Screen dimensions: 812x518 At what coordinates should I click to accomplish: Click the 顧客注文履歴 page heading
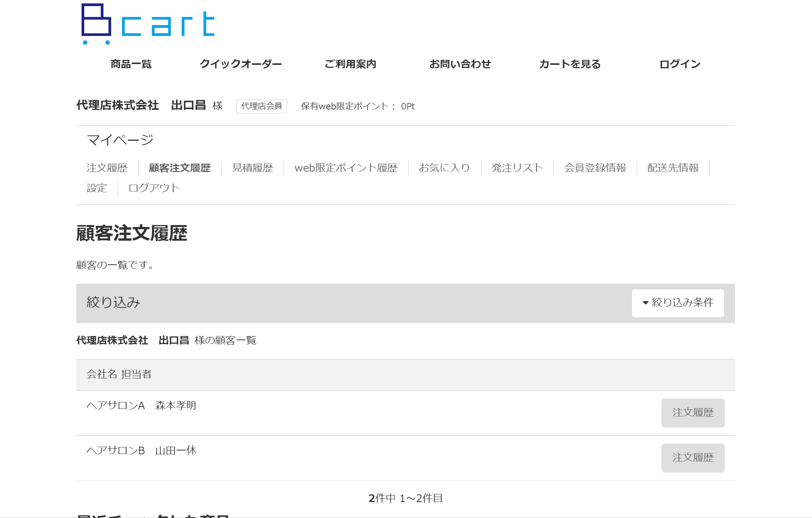[132, 233]
